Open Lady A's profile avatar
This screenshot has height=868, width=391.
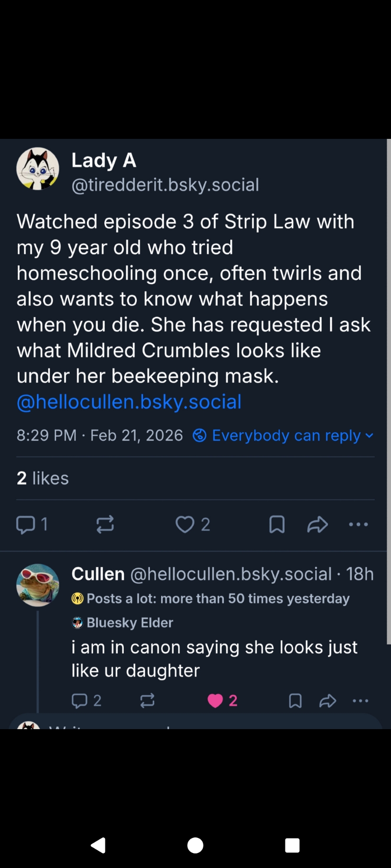(38, 169)
